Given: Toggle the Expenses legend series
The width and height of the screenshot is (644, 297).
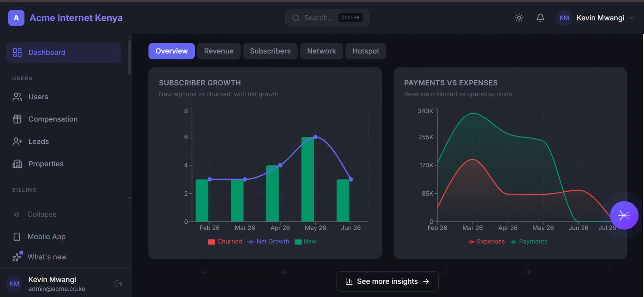Looking at the screenshot, I should tap(486, 242).
